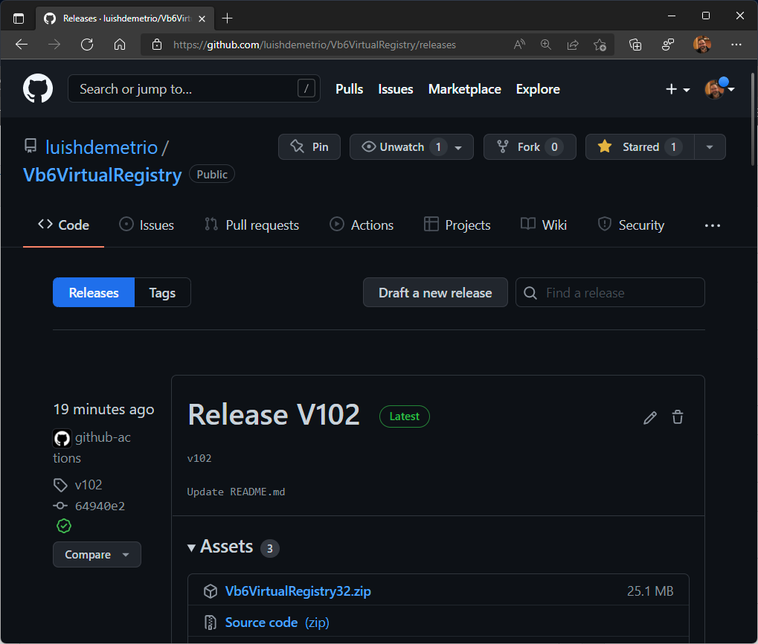The image size is (758, 644).
Task: Open Release V102 title link
Action: (x=274, y=414)
